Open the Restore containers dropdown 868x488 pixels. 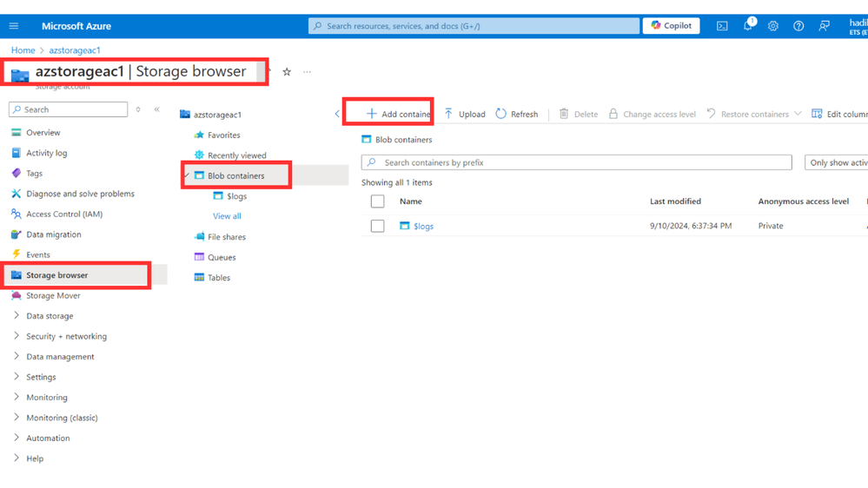[754, 114]
